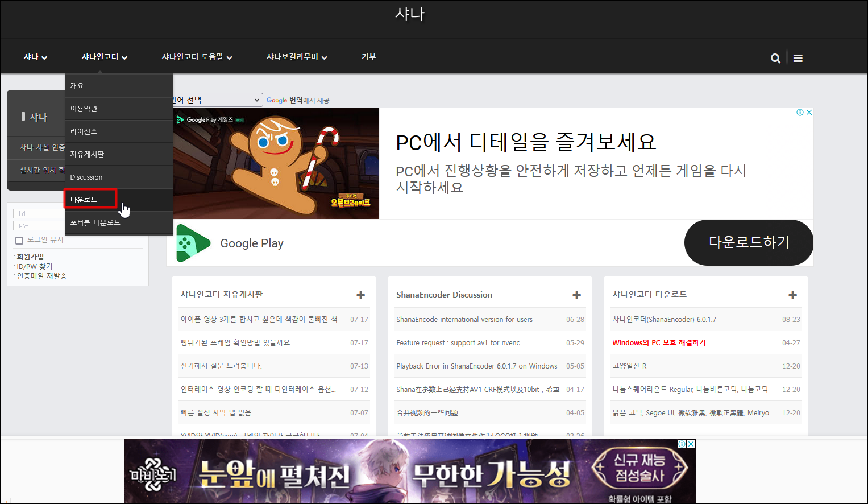Image resolution: width=868 pixels, height=504 pixels.
Task: Open 合并视频的一些问题 post
Action: (427, 413)
